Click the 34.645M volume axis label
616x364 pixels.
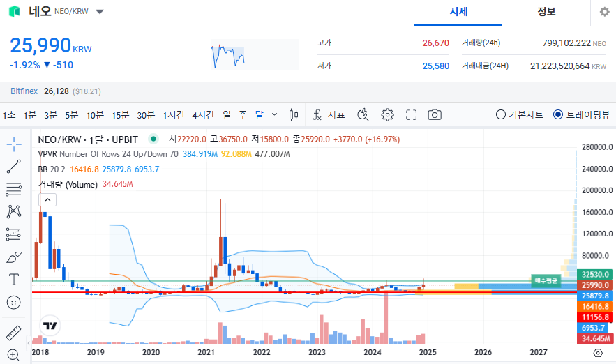point(595,338)
